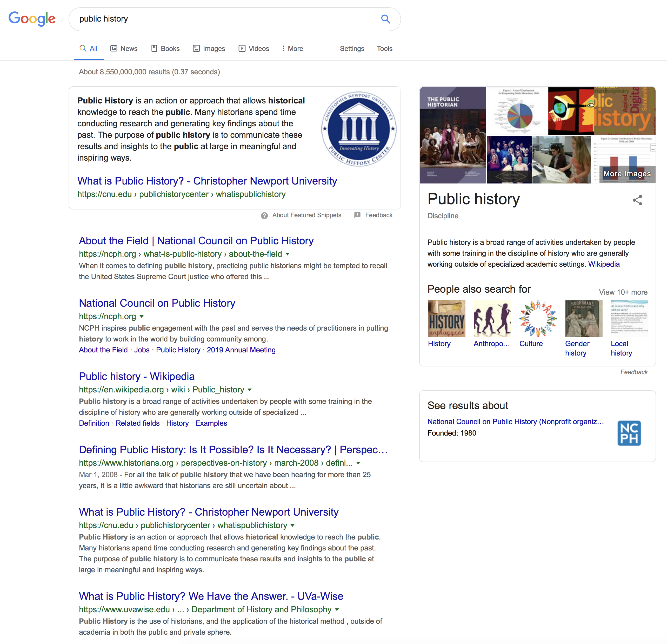Click the News tab newspaper icon
This screenshot has height=644, width=667.
click(114, 48)
